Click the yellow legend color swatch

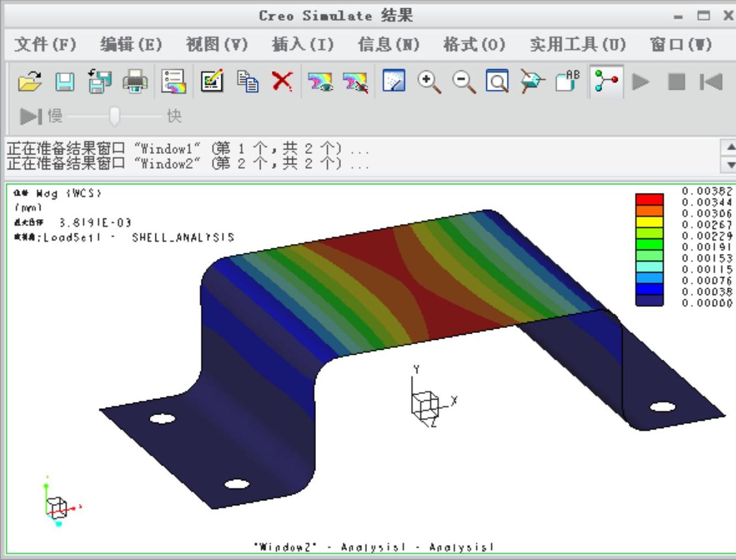click(649, 221)
